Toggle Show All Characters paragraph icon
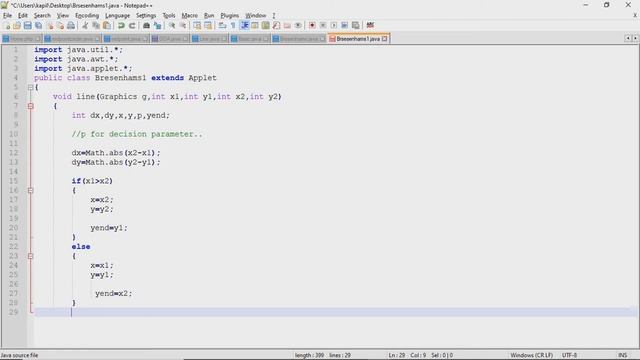640x360 pixels. point(233,25)
